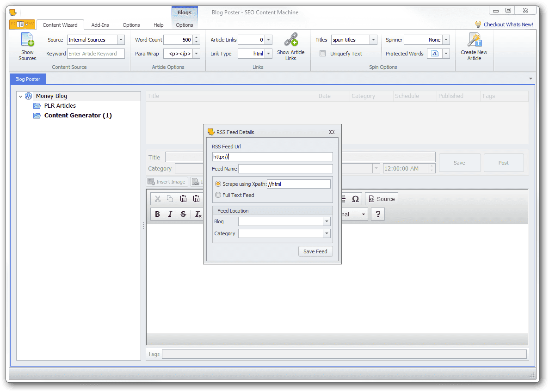Select Scrape using Xpath radio button

pyautogui.click(x=218, y=184)
